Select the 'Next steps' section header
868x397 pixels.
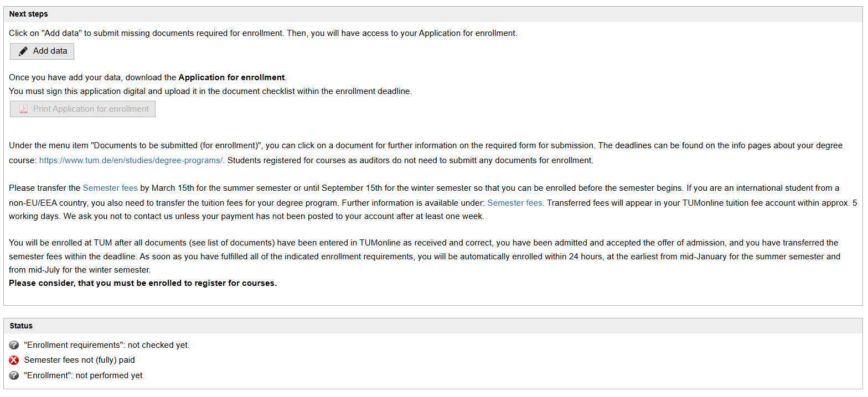tap(433, 14)
